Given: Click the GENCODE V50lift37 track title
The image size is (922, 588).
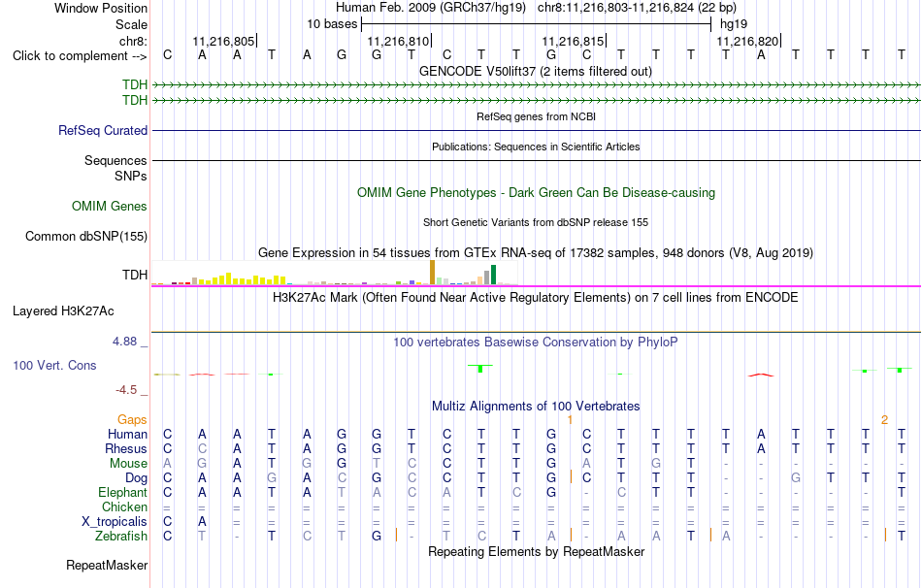Looking at the screenshot, I should pyautogui.click(x=536, y=72).
